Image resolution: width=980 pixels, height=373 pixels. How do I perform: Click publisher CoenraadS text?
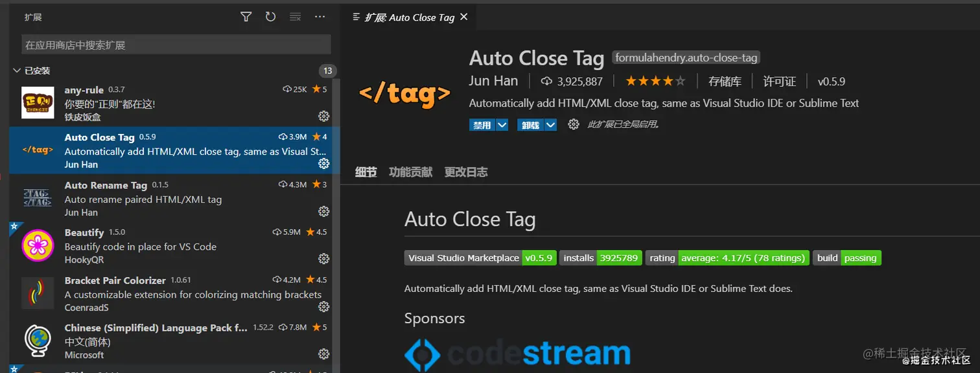click(87, 308)
